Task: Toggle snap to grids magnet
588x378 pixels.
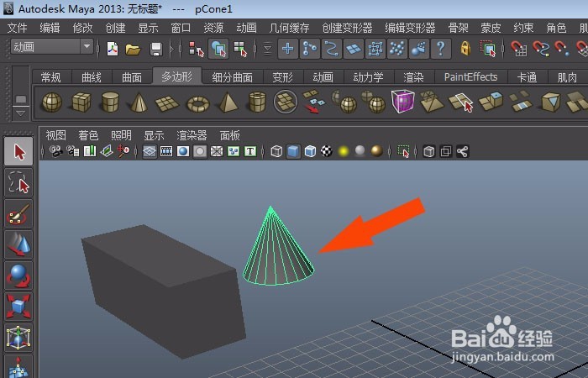Action: coord(519,49)
